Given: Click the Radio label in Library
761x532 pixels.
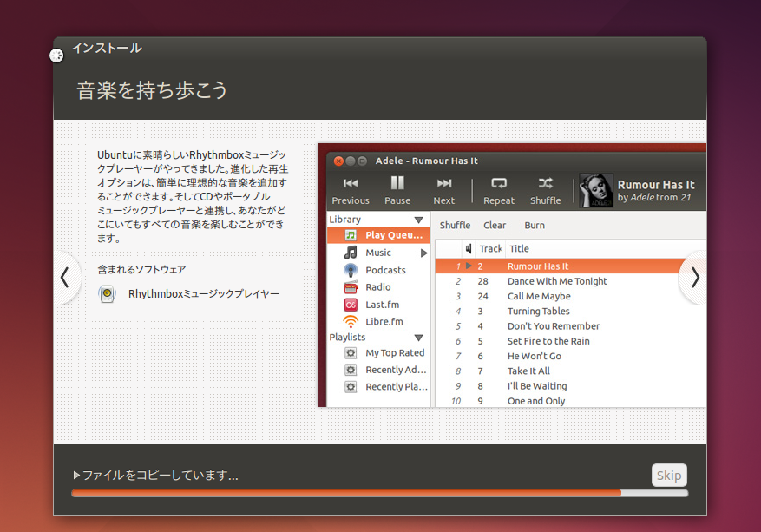Looking at the screenshot, I should click(x=378, y=287).
